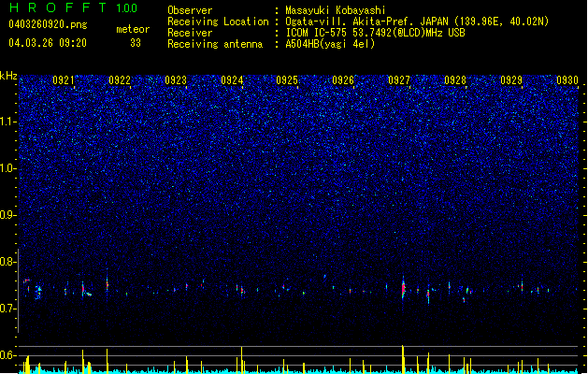Click the 0929 time marker
Image resolution: width=588 pixels, height=374 pixels.
click(511, 80)
